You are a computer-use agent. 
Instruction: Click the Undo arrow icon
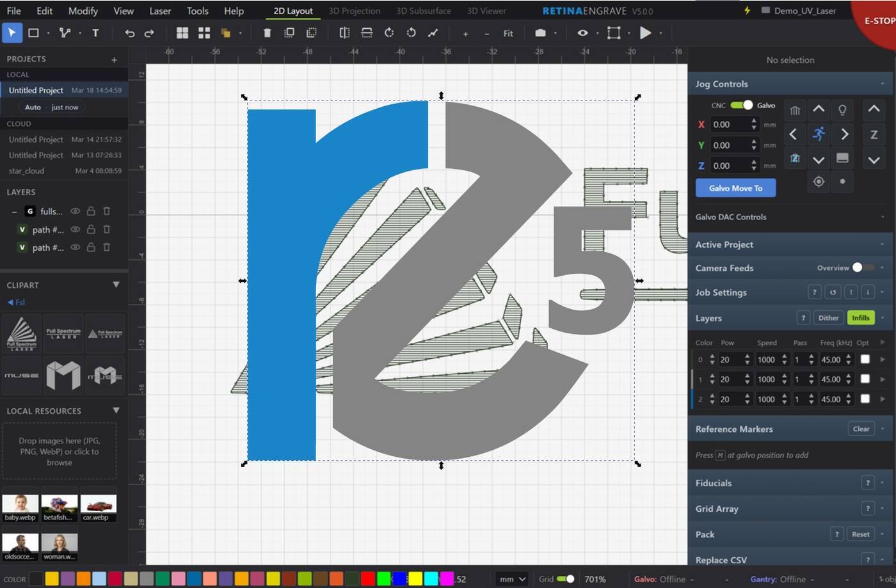pos(129,33)
